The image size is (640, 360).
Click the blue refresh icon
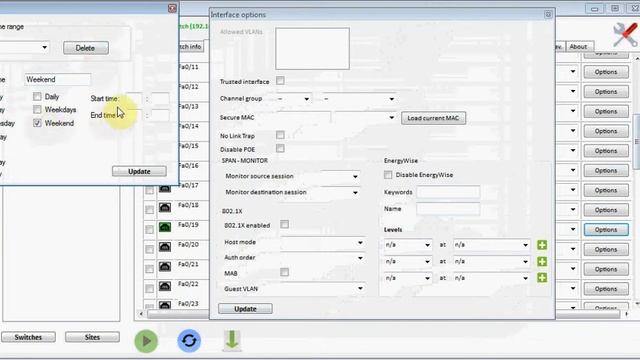(x=189, y=340)
